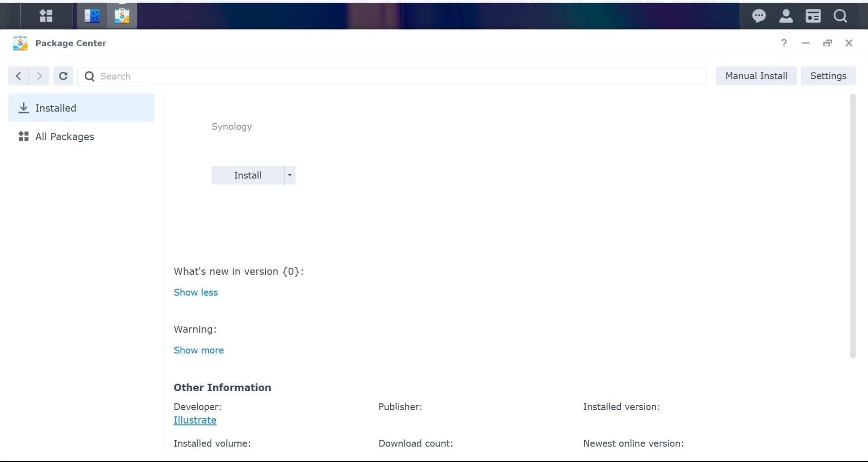Image resolution: width=868 pixels, height=462 pixels.
Task: Open the help question mark
Action: [x=784, y=43]
